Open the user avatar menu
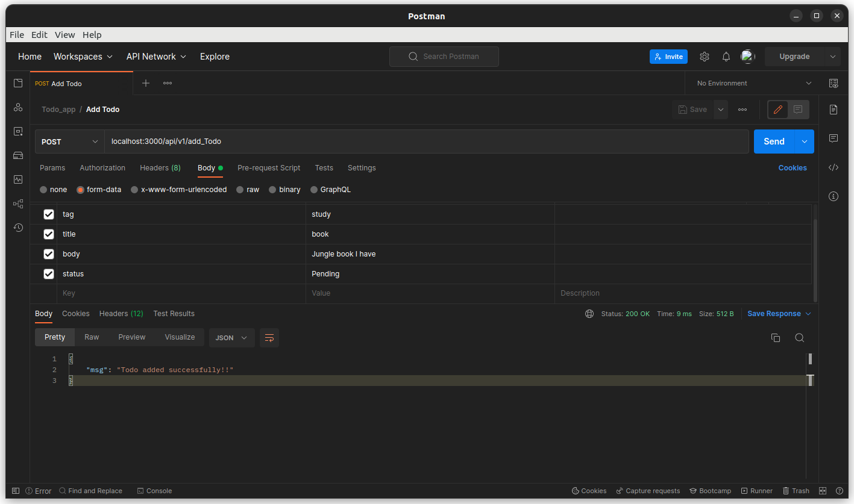Screen dimensions: 854x504 pos(748,57)
